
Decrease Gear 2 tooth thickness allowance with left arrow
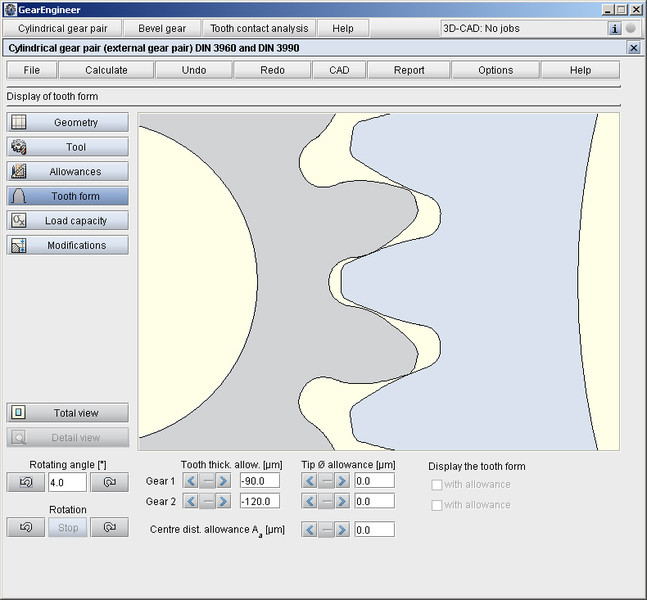click(x=191, y=501)
